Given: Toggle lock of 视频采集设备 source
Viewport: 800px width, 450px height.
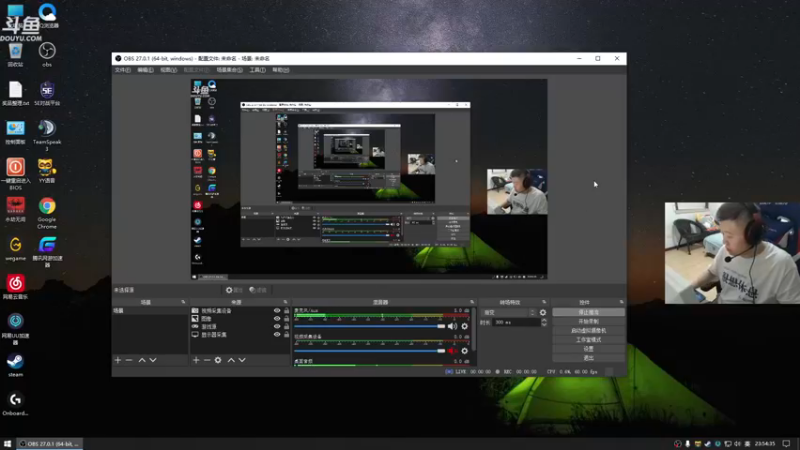Looking at the screenshot, I should [x=286, y=311].
